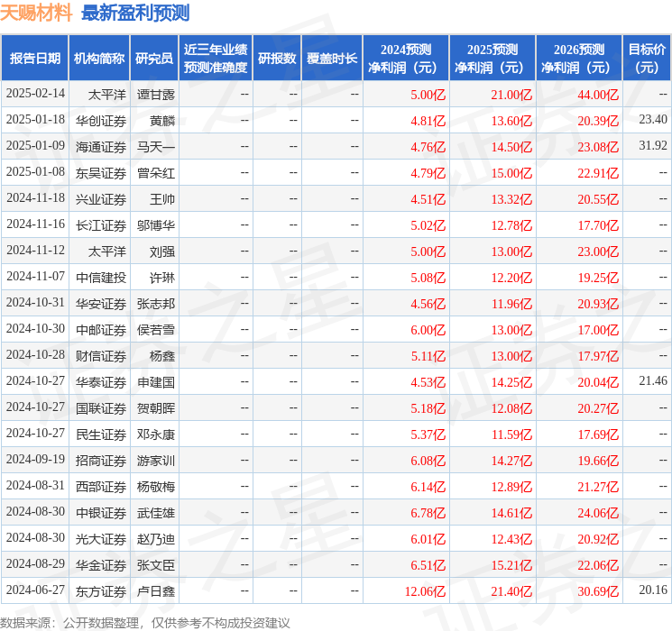
Task: Click the target price 23.40
Action: [x=653, y=120]
